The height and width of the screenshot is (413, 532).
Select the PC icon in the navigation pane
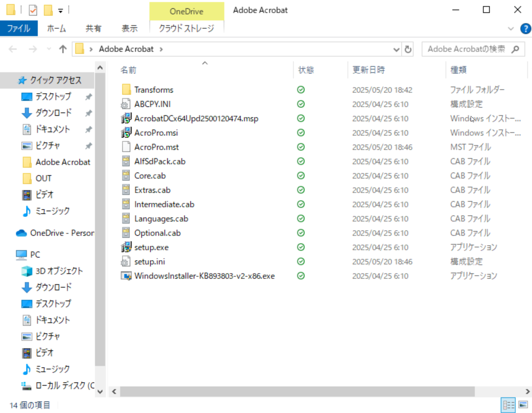click(x=21, y=255)
